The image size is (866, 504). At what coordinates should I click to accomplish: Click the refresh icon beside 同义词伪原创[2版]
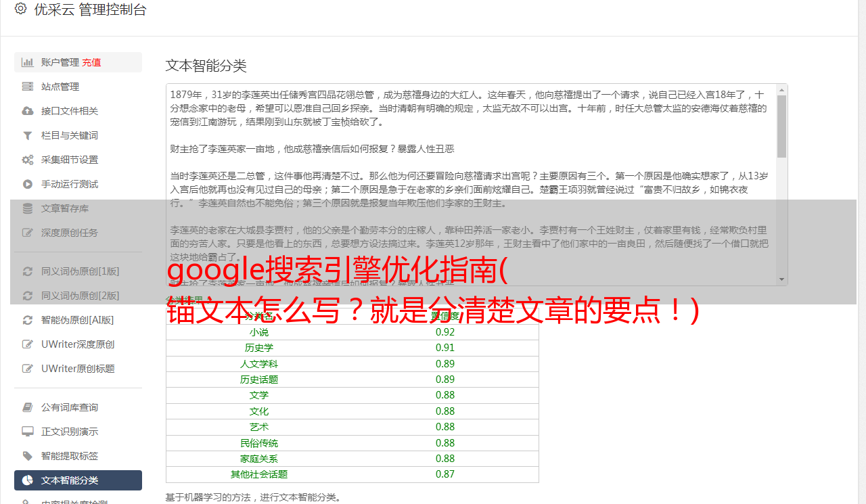coord(28,296)
